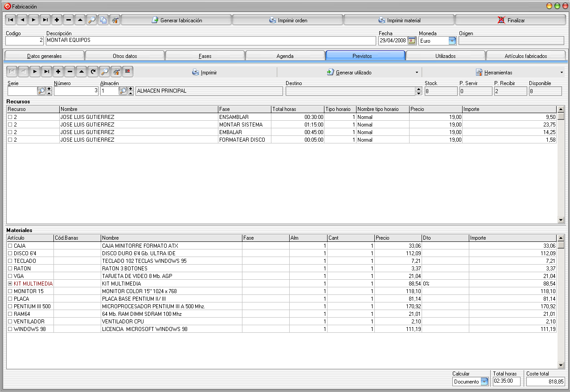This screenshot has height=392, width=570.
Task: Open the Moneda currency dropdown
Action: [452, 41]
